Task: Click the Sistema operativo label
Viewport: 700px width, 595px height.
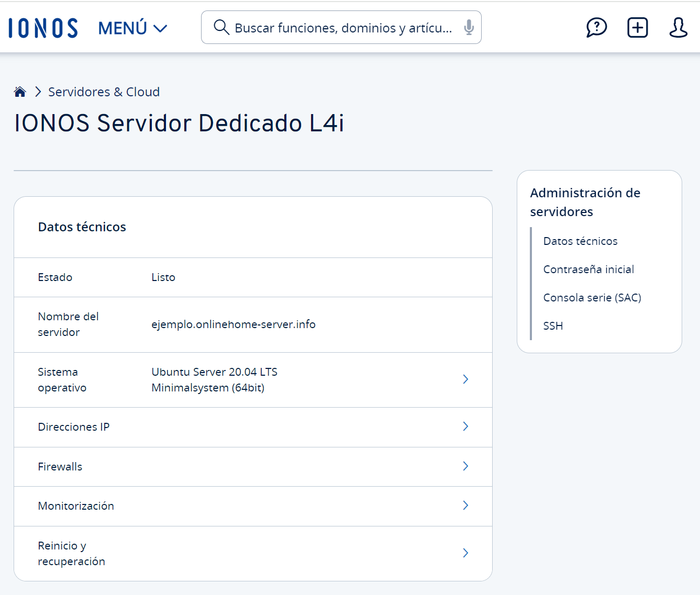Action: click(62, 380)
